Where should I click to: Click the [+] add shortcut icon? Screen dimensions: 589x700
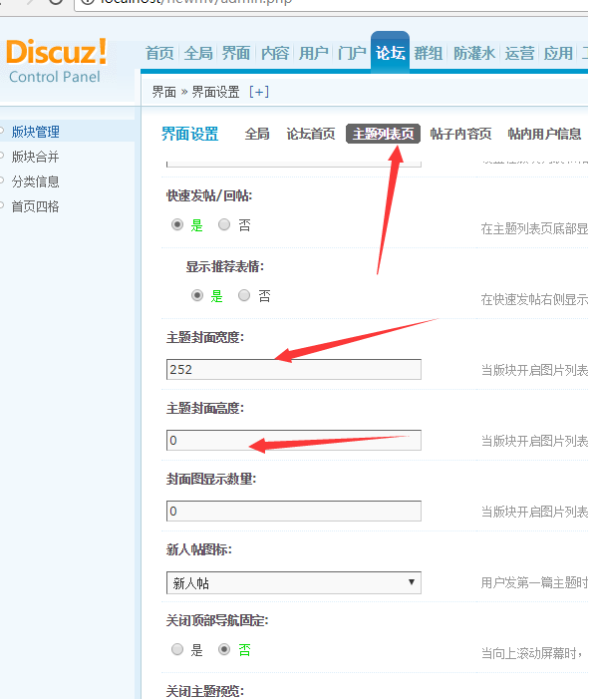259,92
